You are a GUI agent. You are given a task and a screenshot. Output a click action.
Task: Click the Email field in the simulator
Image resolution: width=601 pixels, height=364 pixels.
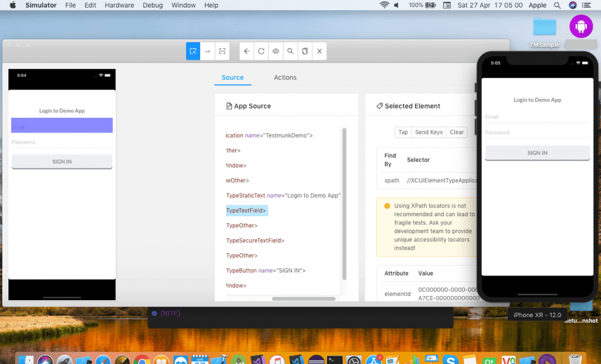[x=537, y=117]
